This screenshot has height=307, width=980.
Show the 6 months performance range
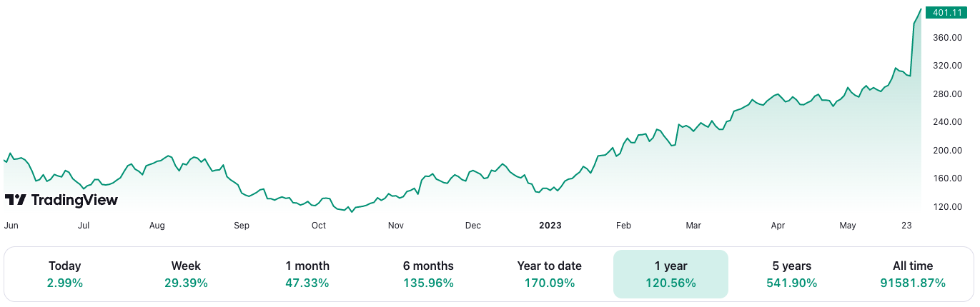tap(428, 273)
